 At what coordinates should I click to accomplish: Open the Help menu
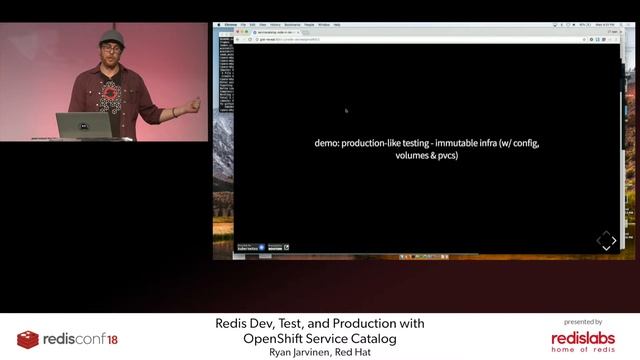tap(337, 25)
